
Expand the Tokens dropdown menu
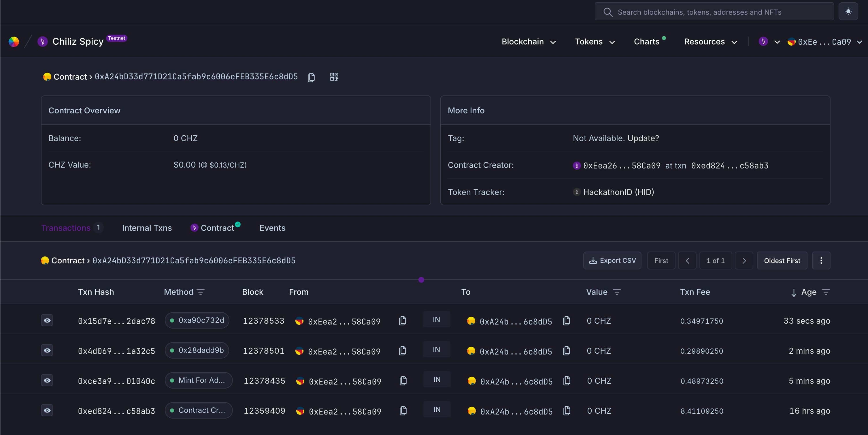click(x=595, y=42)
